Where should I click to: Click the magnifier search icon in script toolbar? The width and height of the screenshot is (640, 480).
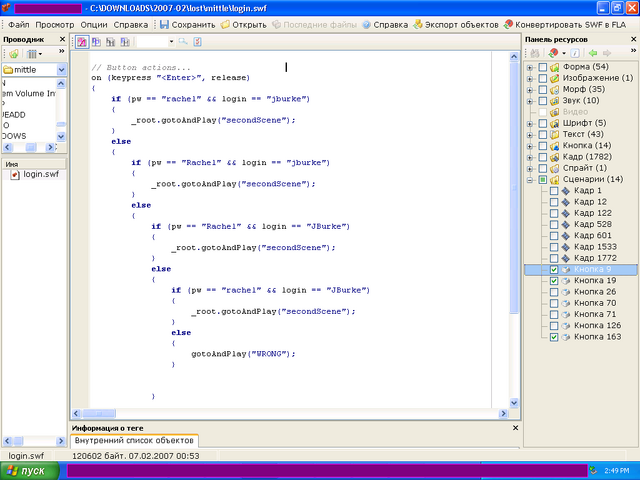(x=183, y=42)
